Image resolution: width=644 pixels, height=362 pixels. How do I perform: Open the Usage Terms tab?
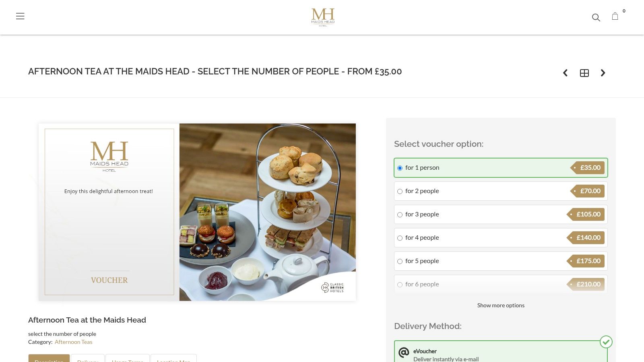tap(127, 360)
